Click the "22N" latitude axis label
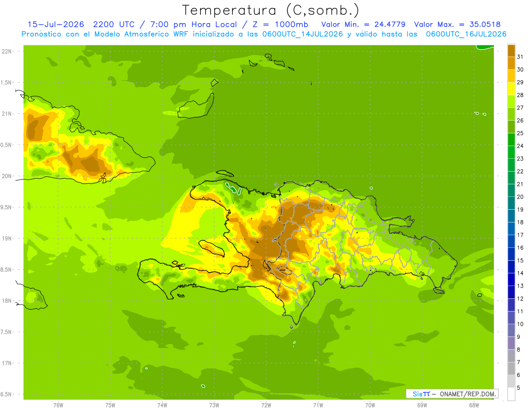This screenshot has width=532, height=411. click(x=7, y=51)
